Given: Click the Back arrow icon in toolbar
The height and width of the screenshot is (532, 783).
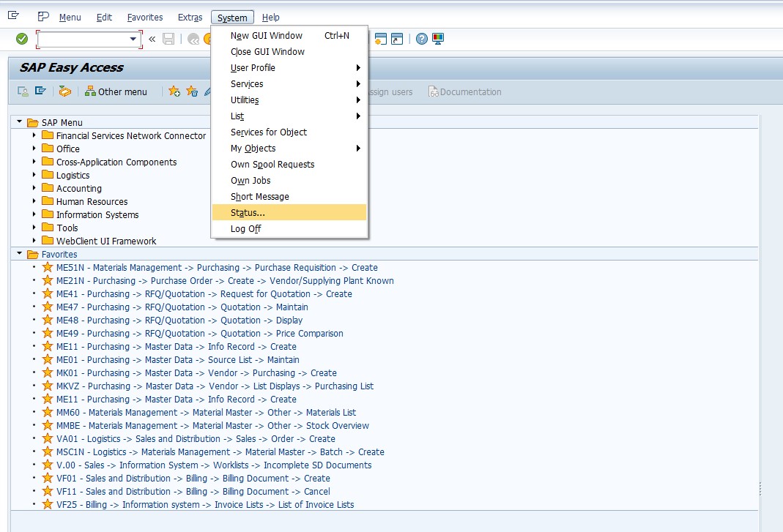Looking at the screenshot, I should point(193,39).
